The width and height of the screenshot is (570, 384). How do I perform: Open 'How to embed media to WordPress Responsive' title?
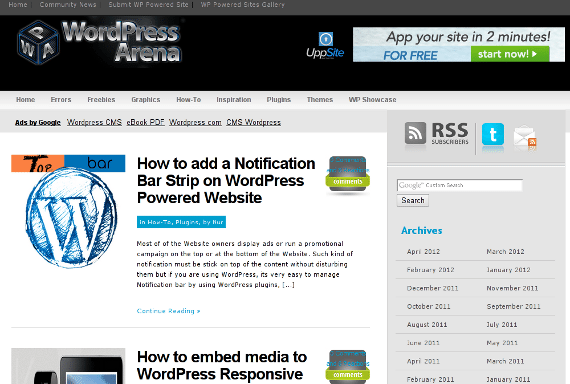point(222,366)
